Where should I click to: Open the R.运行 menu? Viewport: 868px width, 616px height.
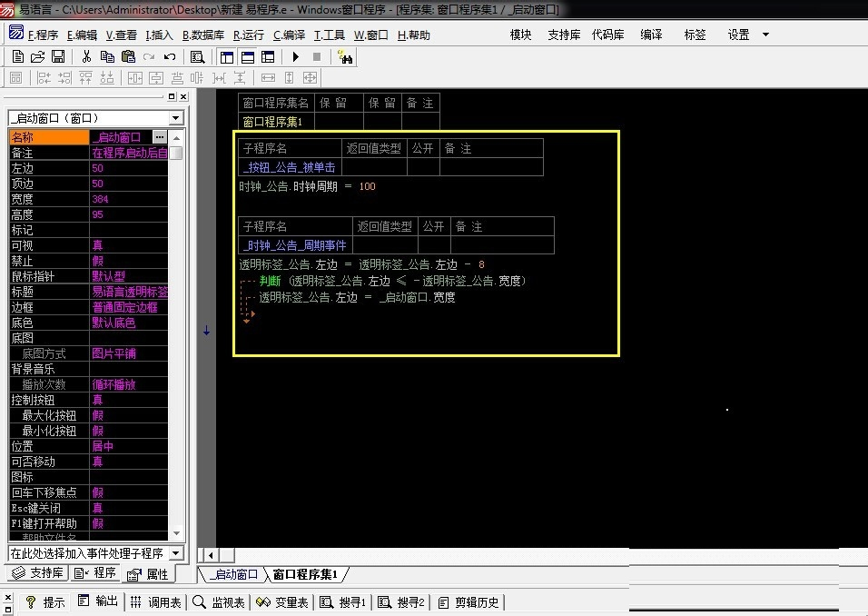[x=249, y=35]
